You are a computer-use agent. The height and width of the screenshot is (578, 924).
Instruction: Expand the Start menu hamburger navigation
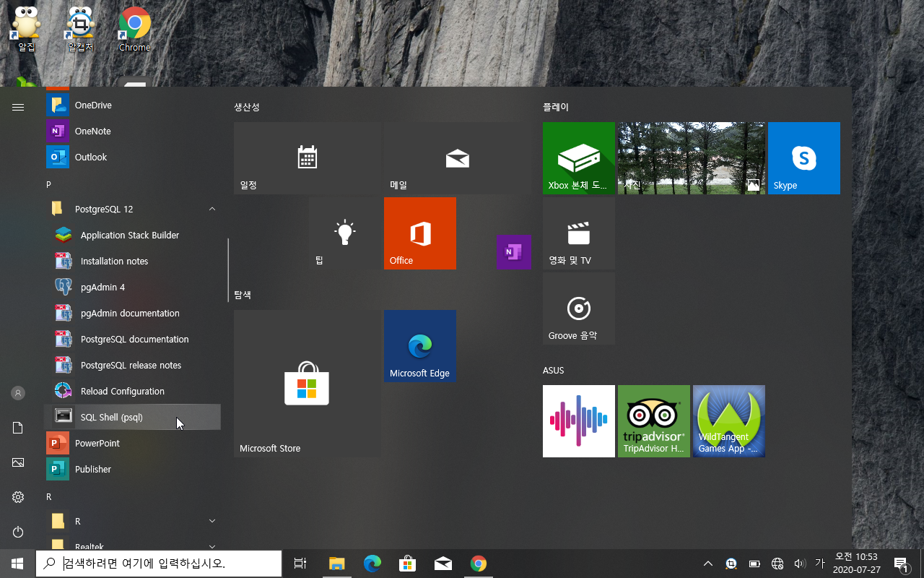pos(18,107)
